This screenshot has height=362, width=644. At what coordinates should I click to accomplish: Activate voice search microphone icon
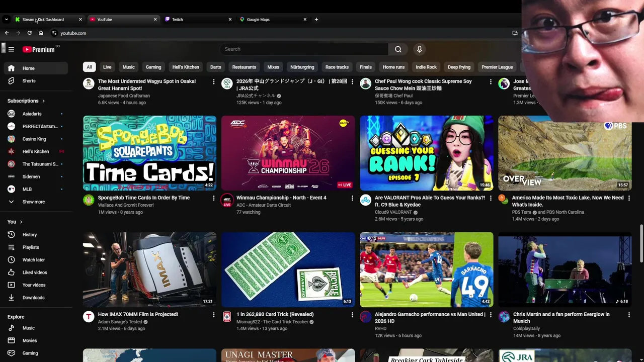click(x=419, y=49)
